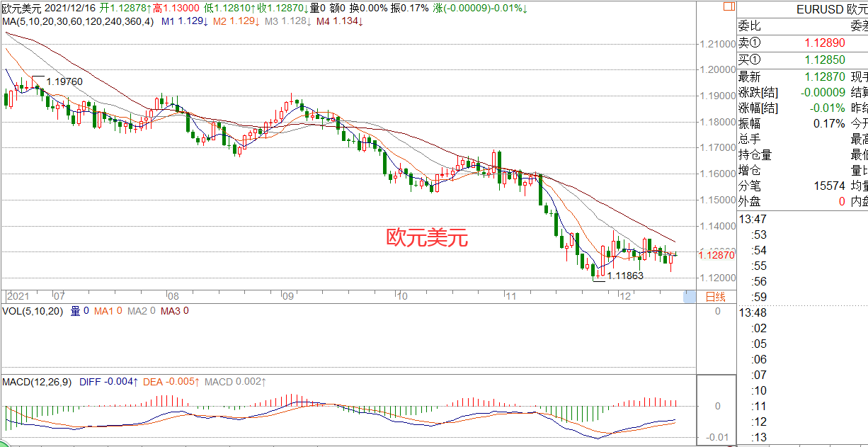
Task: Click the 增仓 row label
Action: point(749,170)
